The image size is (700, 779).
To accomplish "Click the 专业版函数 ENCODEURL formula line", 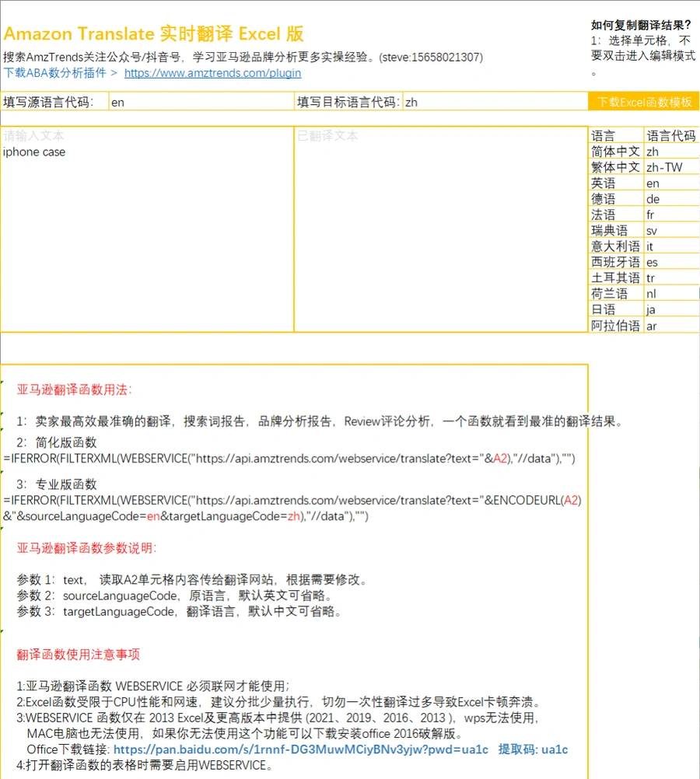I will 292,508.
